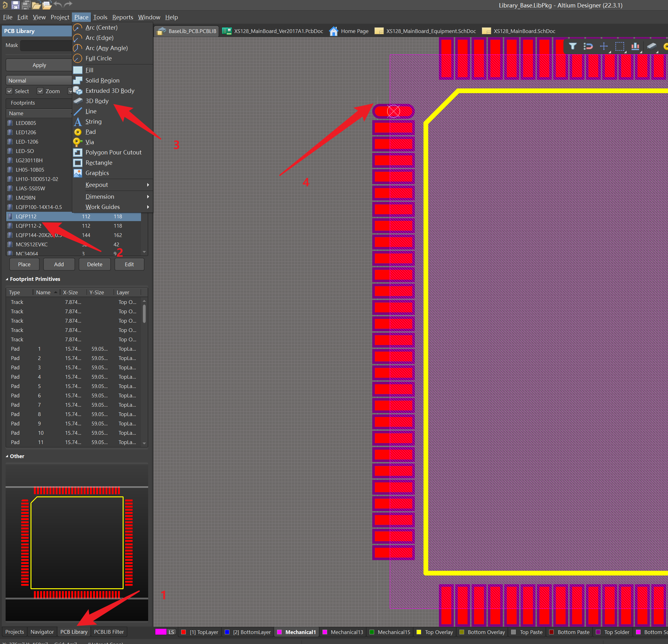Toggle the Select checkbox

tap(10, 91)
